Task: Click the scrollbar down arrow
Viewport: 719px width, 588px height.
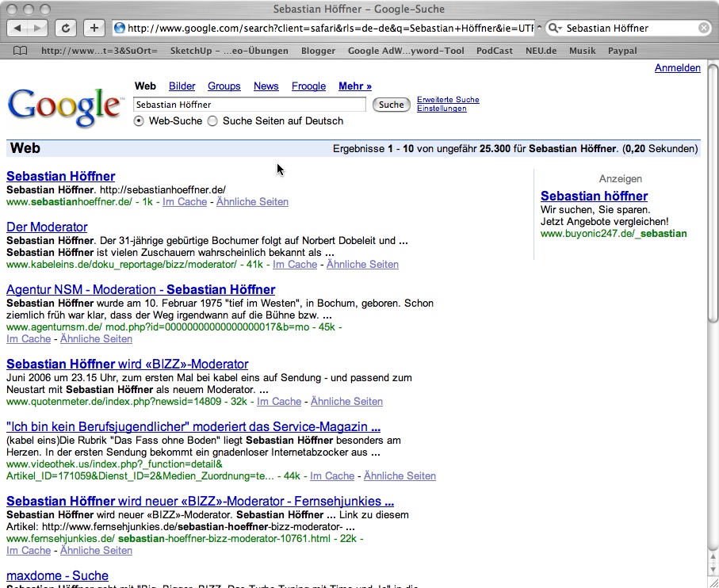Action: (x=713, y=569)
